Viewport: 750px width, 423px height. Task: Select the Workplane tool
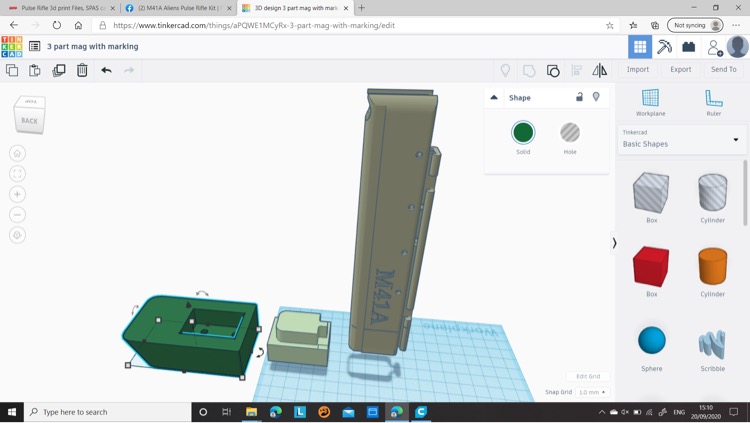651,102
